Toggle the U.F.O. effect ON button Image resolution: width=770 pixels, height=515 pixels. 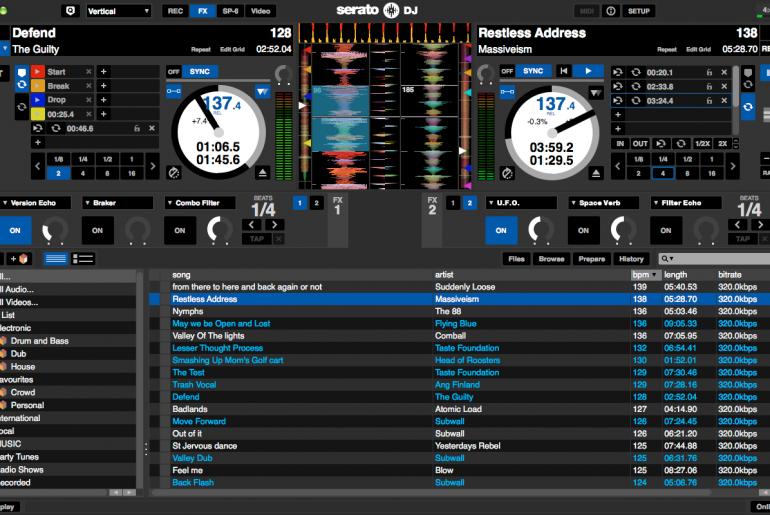(502, 230)
